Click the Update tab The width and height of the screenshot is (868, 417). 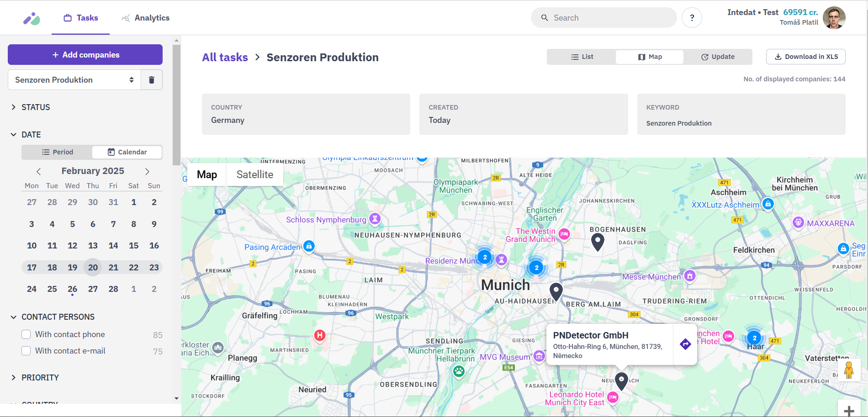click(x=718, y=57)
